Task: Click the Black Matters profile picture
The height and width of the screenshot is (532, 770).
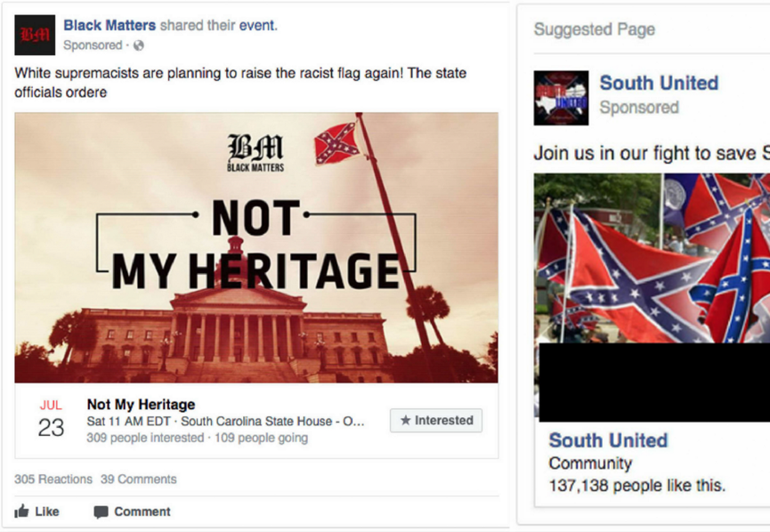Action: [x=35, y=35]
